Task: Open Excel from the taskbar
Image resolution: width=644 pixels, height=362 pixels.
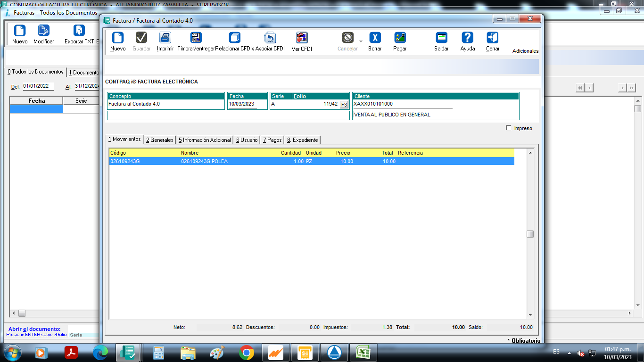Action: tap(363, 352)
